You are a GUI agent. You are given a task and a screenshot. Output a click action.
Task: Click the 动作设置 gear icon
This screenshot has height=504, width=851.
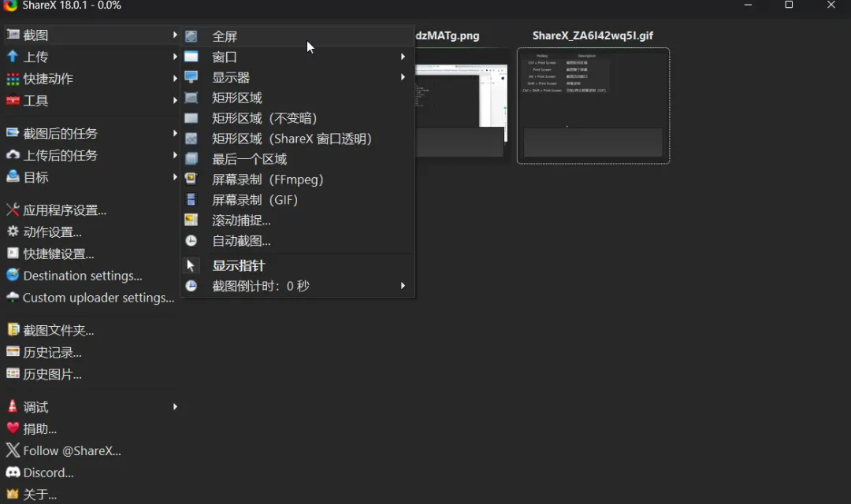[x=13, y=232]
